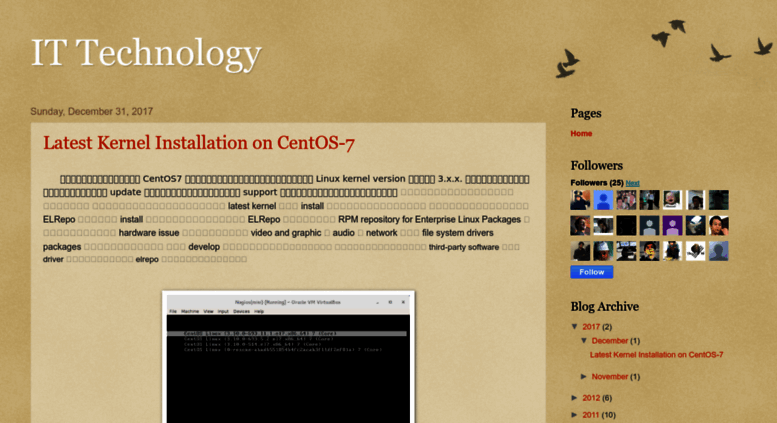Click the Blog Archive sidebar heading
777x423 pixels.
coord(605,307)
